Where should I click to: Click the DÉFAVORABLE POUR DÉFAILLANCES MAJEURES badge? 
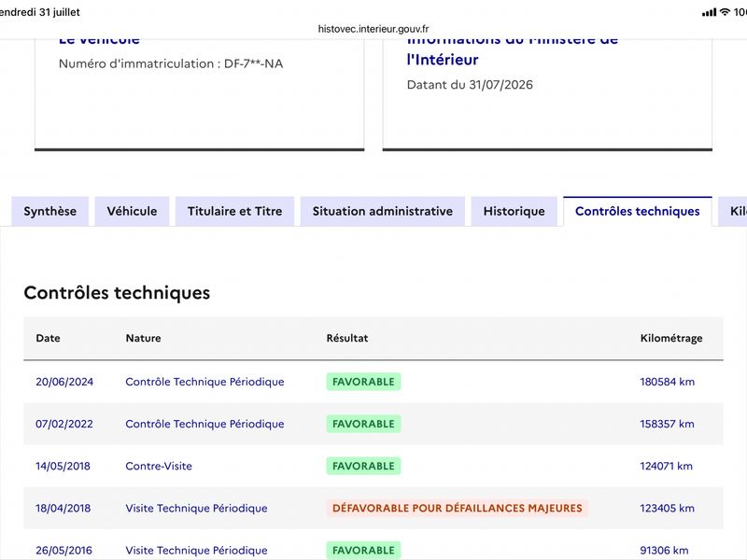458,508
